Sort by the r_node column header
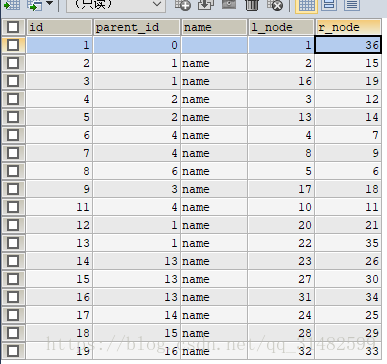The image size is (387, 364). [348, 27]
